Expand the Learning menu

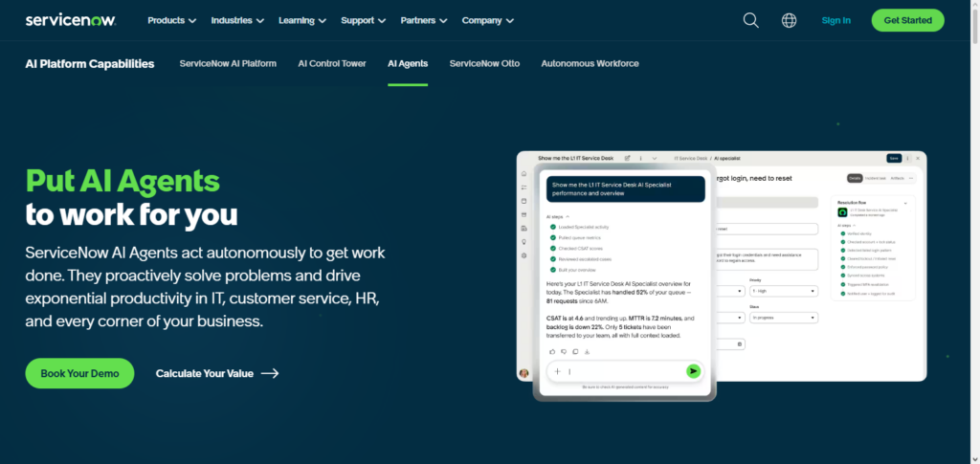302,21
